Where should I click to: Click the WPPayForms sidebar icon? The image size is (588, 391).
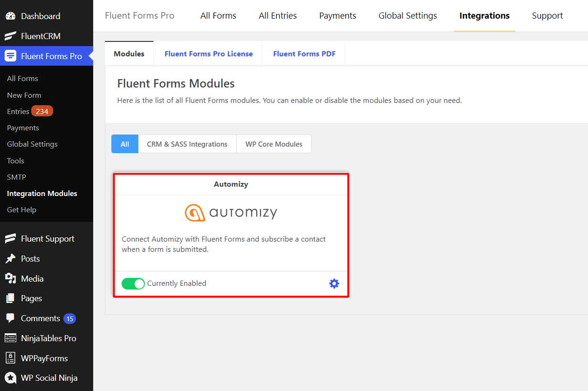click(10, 357)
